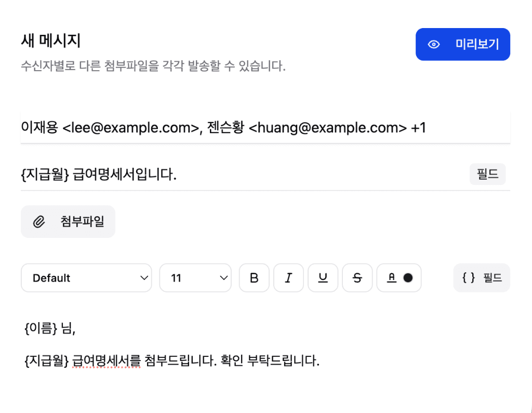Apply strikethrough formatting
Image resolution: width=532 pixels, height=413 pixels.
pyautogui.click(x=357, y=278)
